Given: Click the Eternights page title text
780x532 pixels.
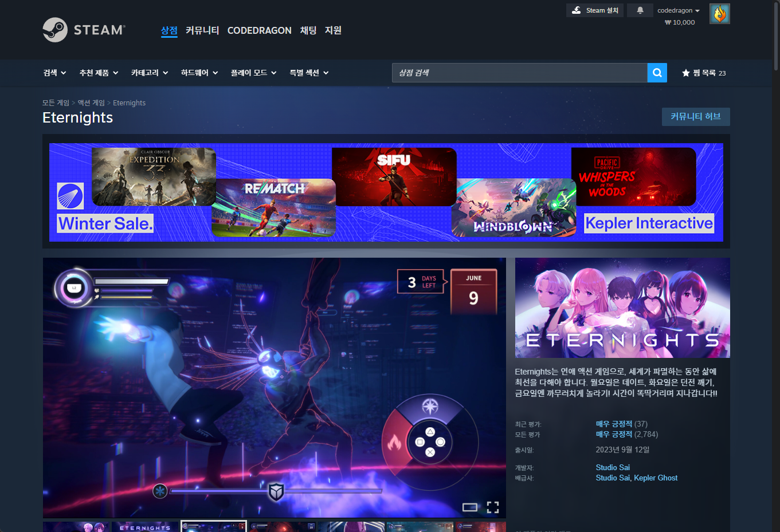Looking at the screenshot, I should click(78, 117).
